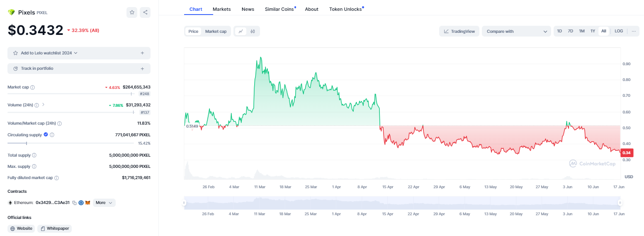
Task: Open the News tab
Action: click(248, 9)
